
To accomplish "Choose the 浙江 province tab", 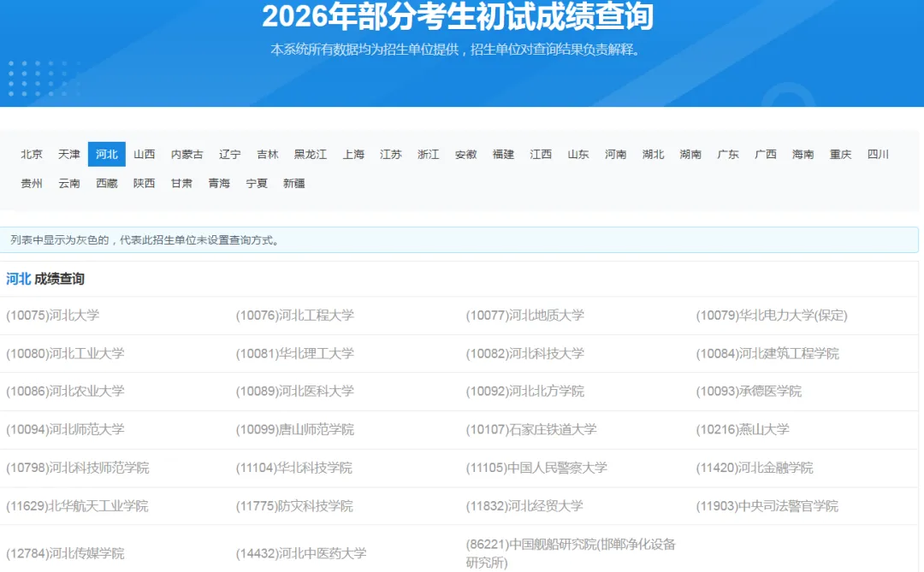I will pyautogui.click(x=429, y=155).
